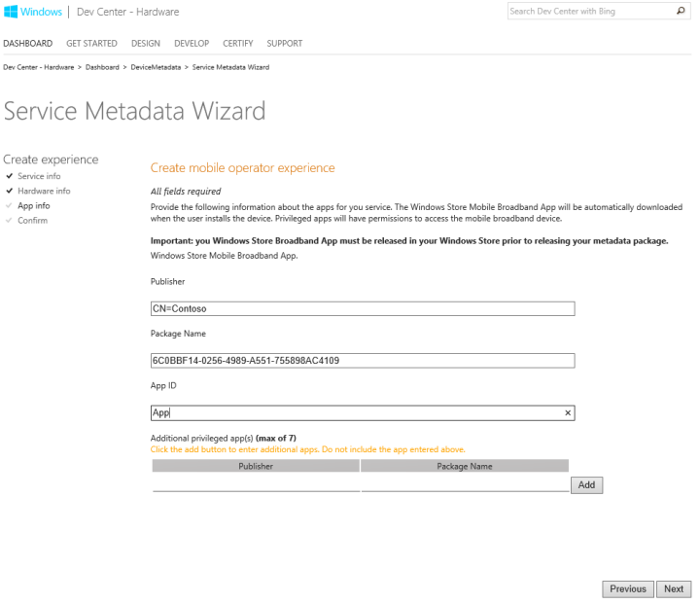Select the Hardware info wizard step
This screenshot has height=604, width=700.
pyautogui.click(x=44, y=191)
